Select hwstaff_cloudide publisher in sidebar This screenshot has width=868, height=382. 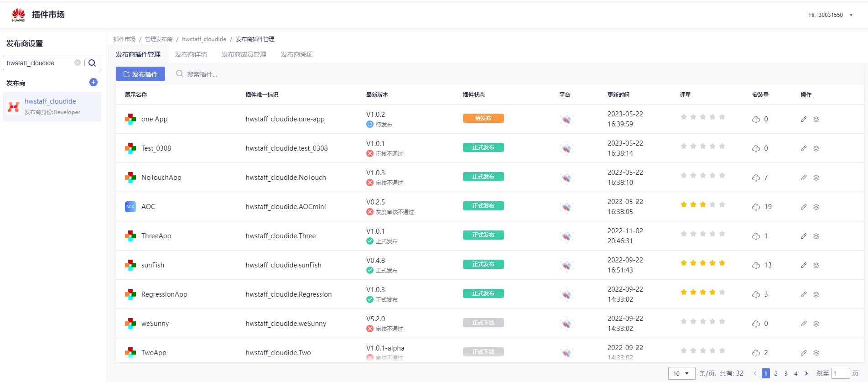click(x=51, y=101)
